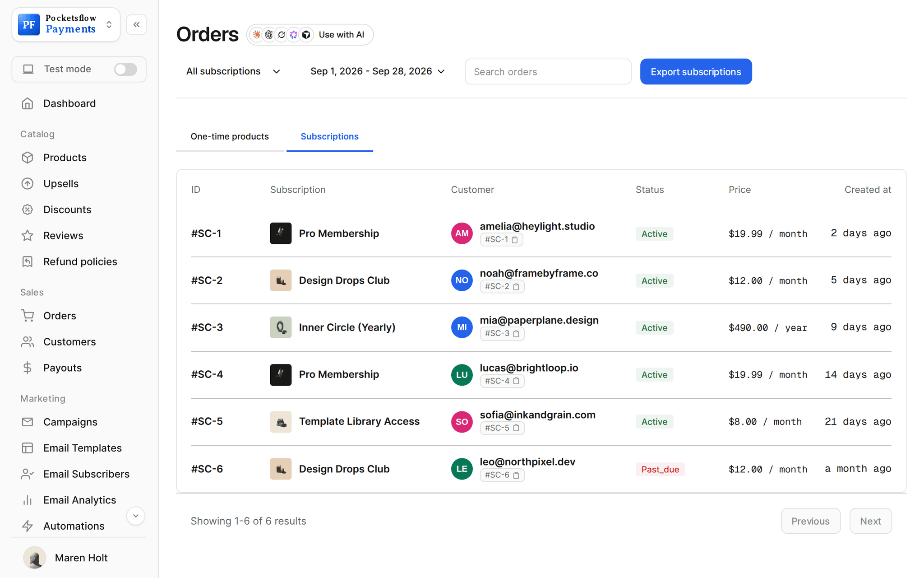Click the $490.00 / year price
The height and width of the screenshot is (578, 924).
767,327
